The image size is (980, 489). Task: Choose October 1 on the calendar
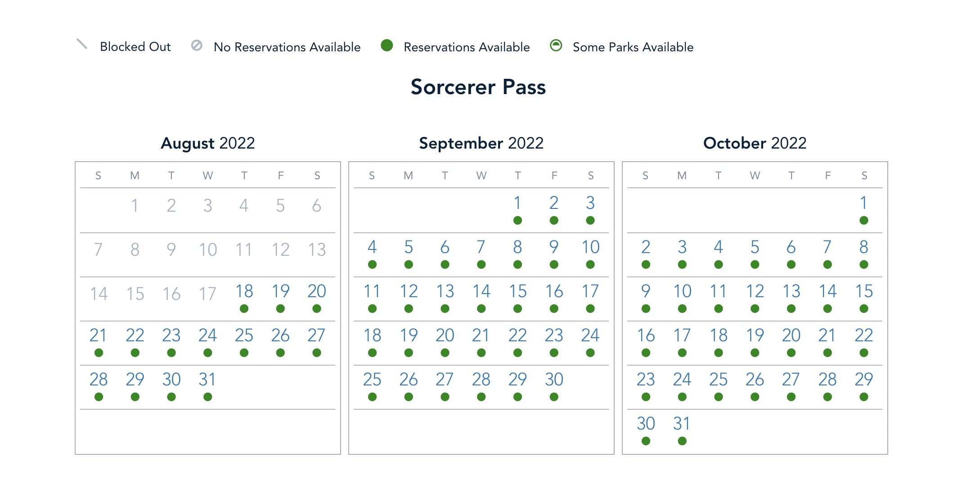[x=863, y=203]
